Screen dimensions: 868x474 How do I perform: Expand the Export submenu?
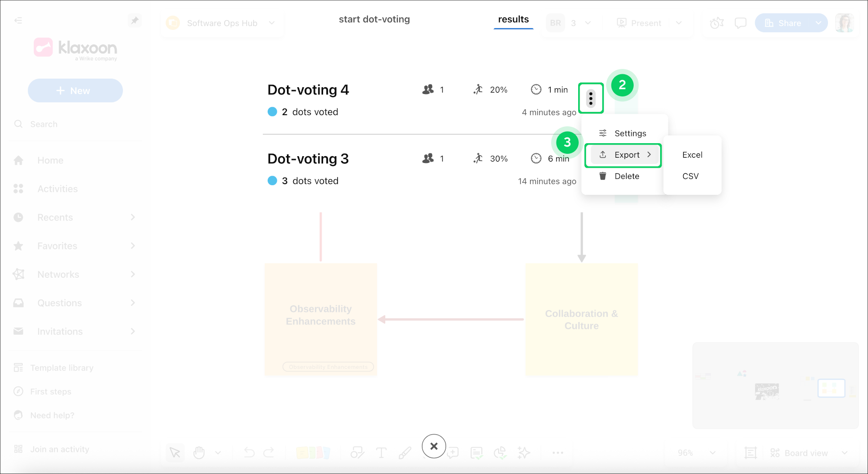click(626, 155)
